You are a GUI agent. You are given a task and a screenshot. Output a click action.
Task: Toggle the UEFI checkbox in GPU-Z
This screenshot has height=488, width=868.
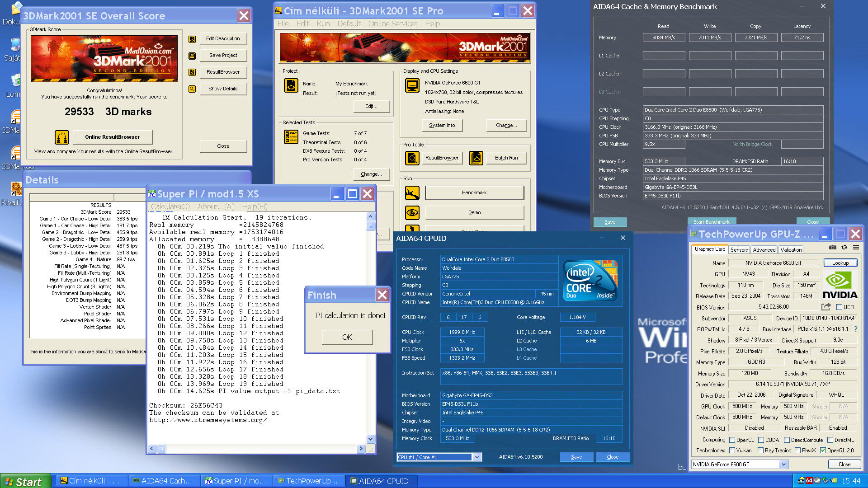click(839, 307)
